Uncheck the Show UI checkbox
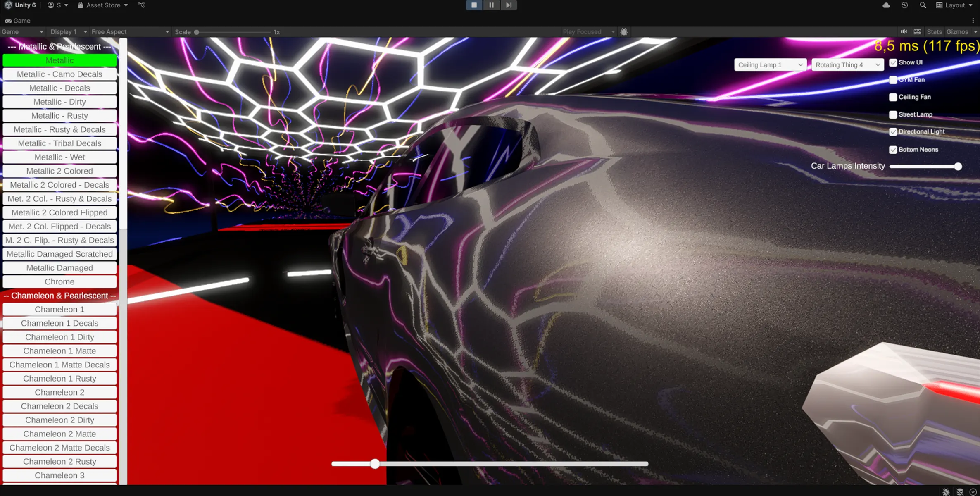Screen dimensions: 980x496 coord(893,63)
